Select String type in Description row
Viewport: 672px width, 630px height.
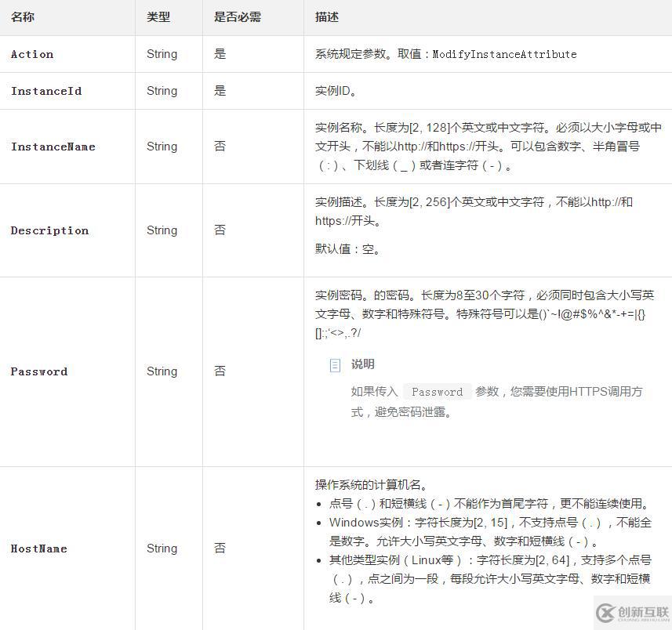tap(162, 230)
